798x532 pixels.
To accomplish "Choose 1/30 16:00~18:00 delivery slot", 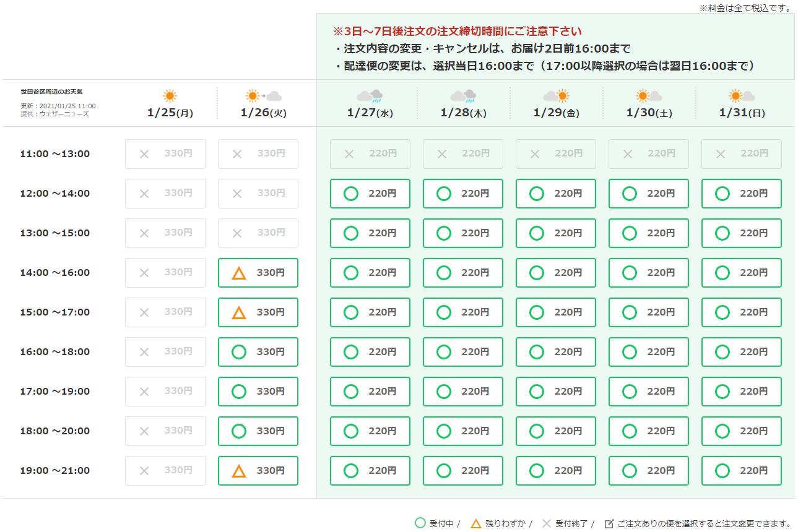I will coord(649,352).
